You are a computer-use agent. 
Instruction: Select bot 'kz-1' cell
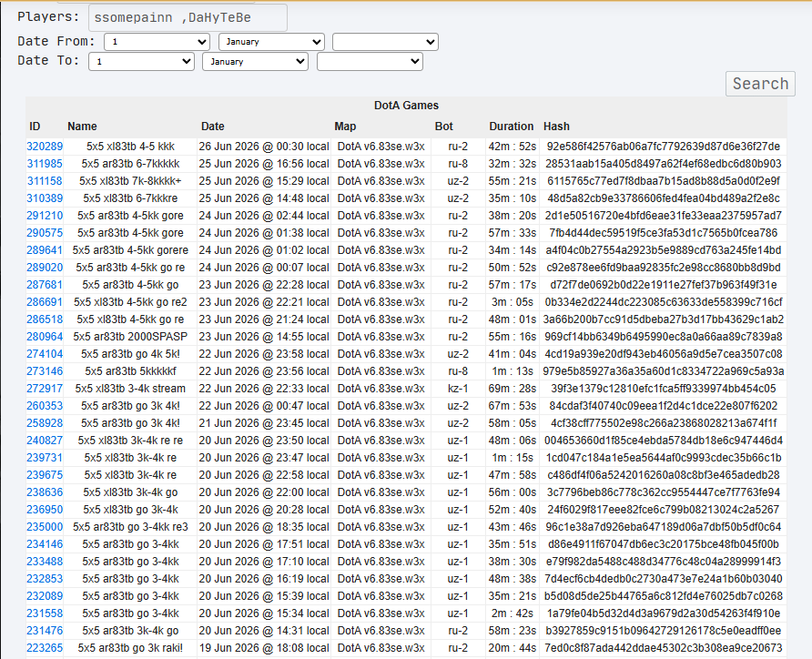(458, 389)
